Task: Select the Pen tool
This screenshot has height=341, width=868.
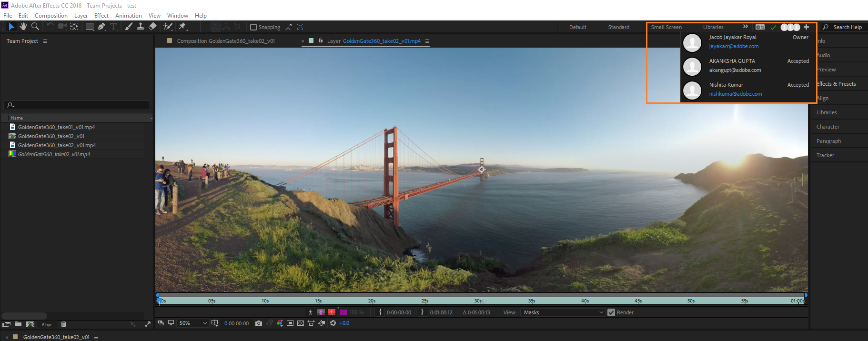Action: (x=101, y=27)
